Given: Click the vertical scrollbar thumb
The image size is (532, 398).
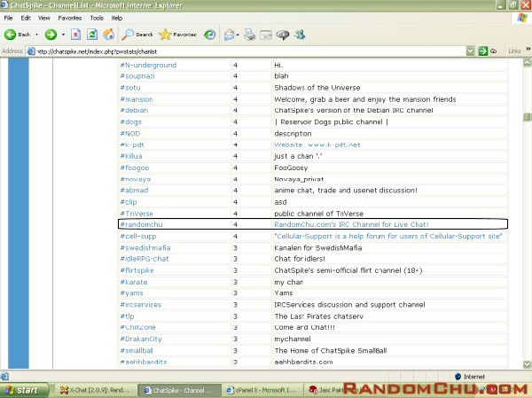Looking at the screenshot, I should pyautogui.click(x=528, y=117).
